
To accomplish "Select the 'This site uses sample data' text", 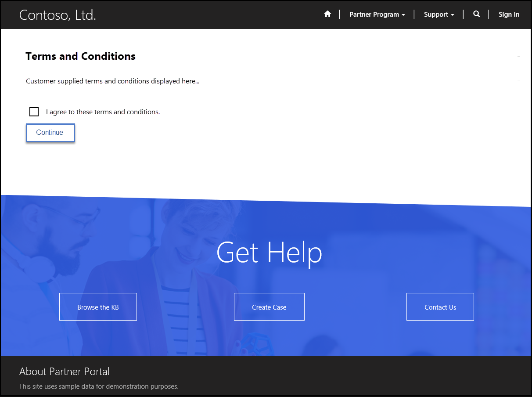I will (x=99, y=386).
